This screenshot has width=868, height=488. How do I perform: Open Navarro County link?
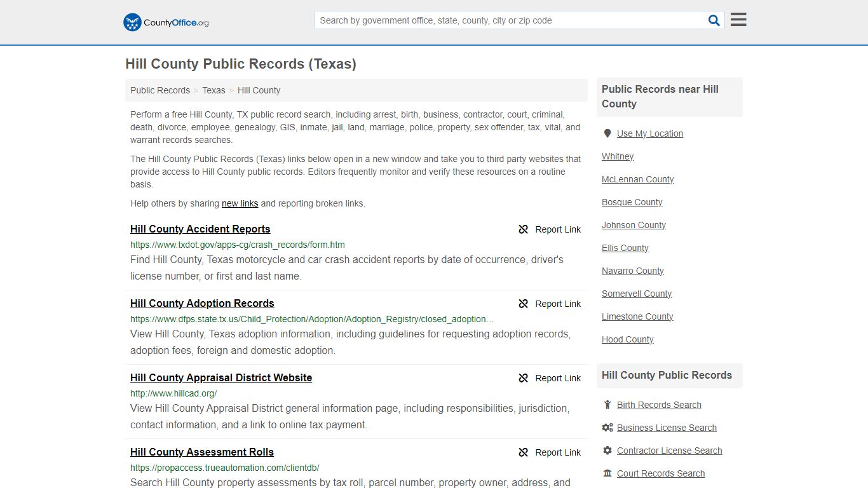633,271
